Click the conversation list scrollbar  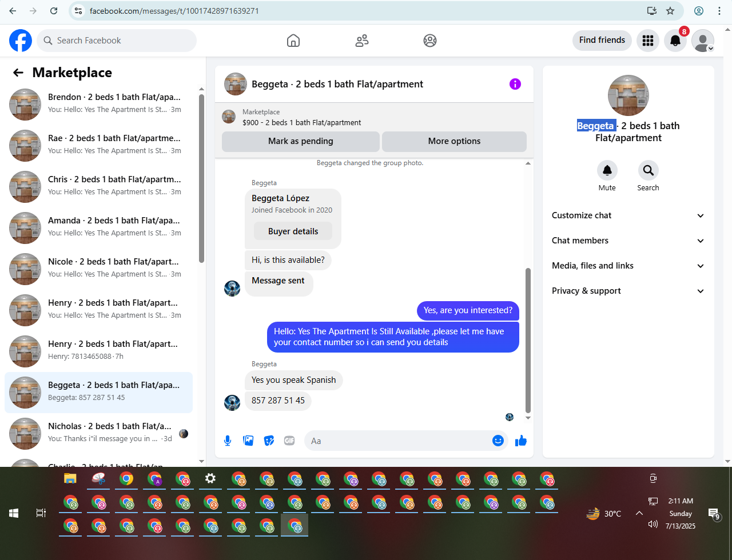coord(201,178)
